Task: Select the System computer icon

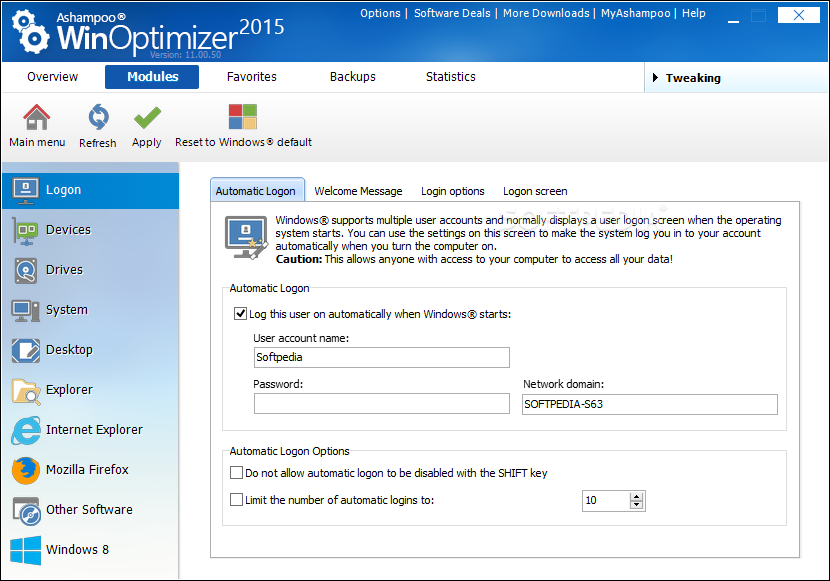Action: 25,311
